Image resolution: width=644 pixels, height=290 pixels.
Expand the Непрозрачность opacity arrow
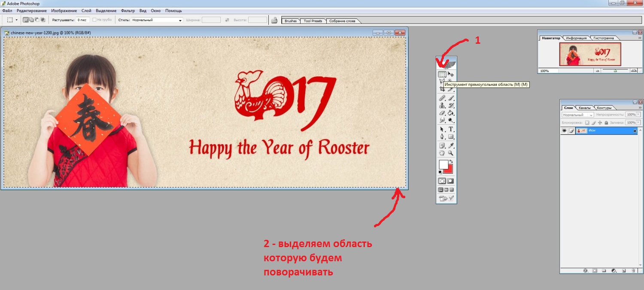(x=638, y=115)
